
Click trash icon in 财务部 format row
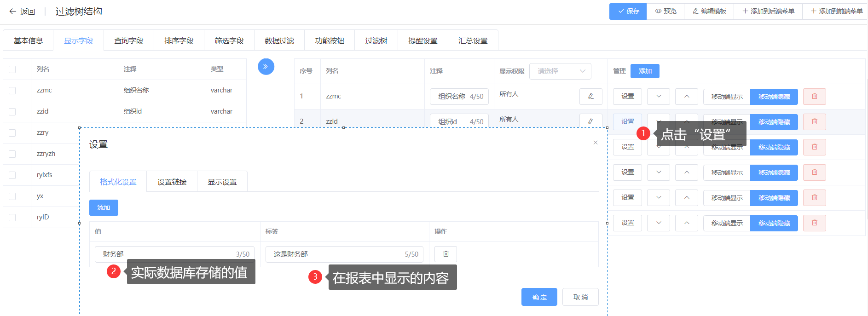coord(446,254)
